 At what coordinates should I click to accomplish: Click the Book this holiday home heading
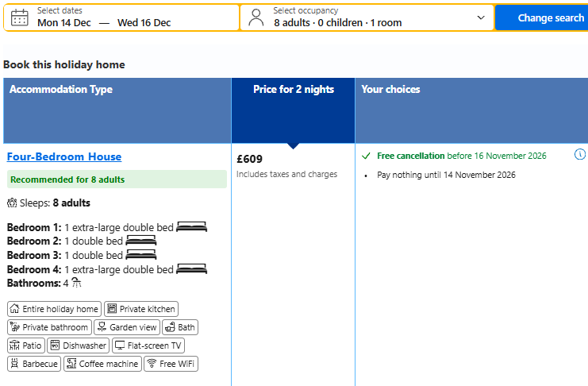(64, 64)
